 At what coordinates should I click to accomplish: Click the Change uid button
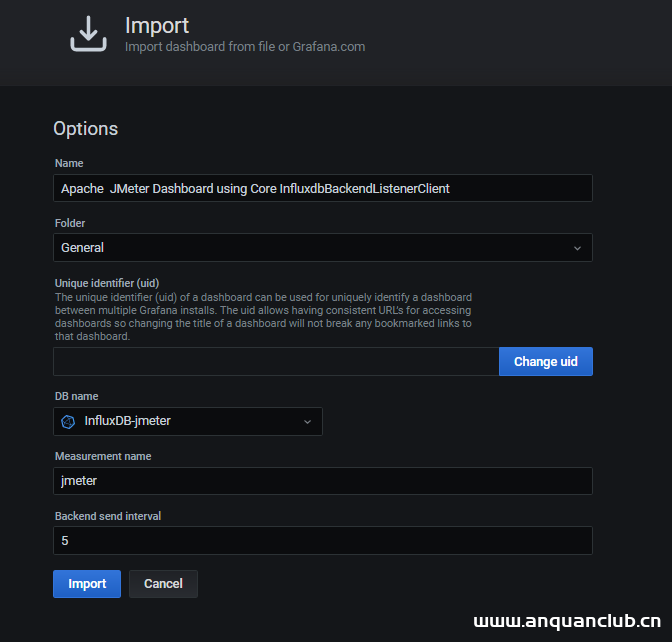(546, 361)
